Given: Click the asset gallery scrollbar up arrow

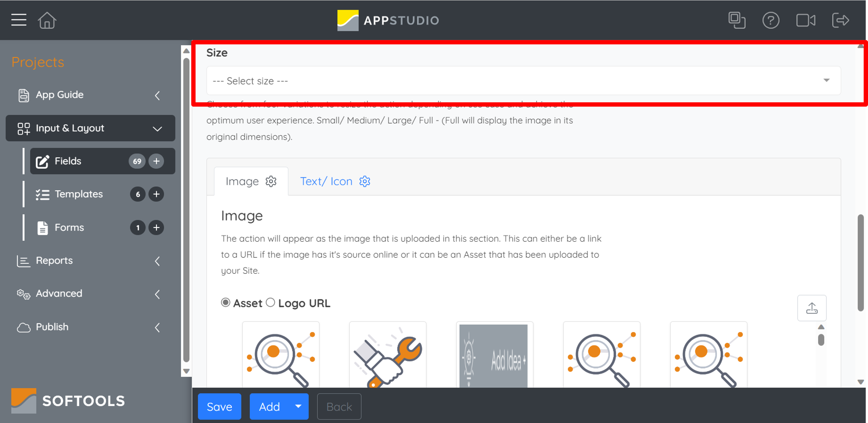Looking at the screenshot, I should 821,327.
